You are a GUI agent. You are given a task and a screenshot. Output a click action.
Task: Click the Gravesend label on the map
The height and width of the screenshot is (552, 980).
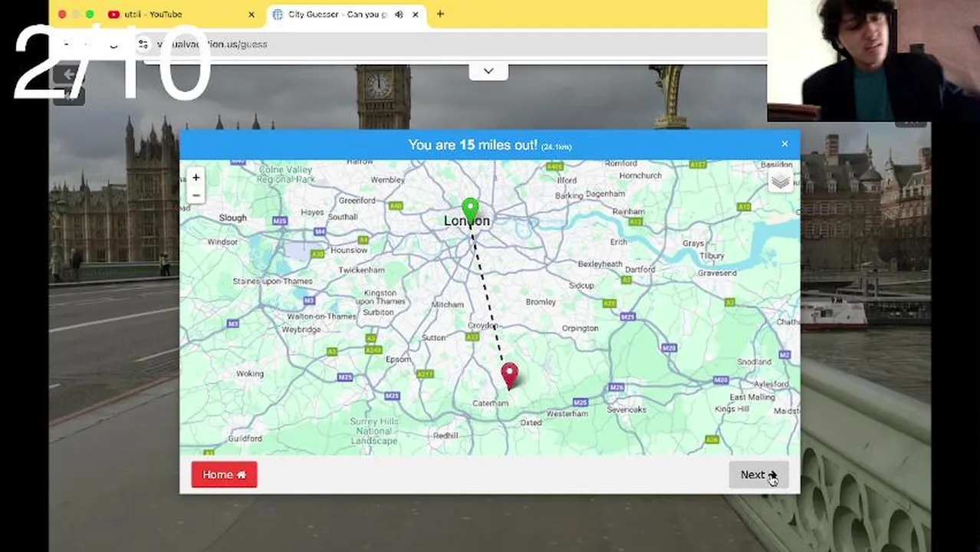click(717, 273)
